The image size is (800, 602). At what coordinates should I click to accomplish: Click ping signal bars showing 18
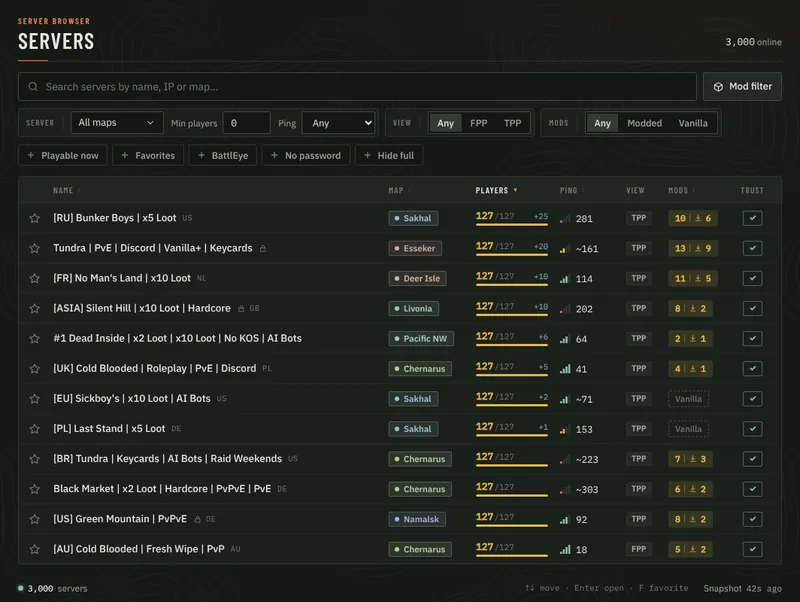(x=565, y=550)
